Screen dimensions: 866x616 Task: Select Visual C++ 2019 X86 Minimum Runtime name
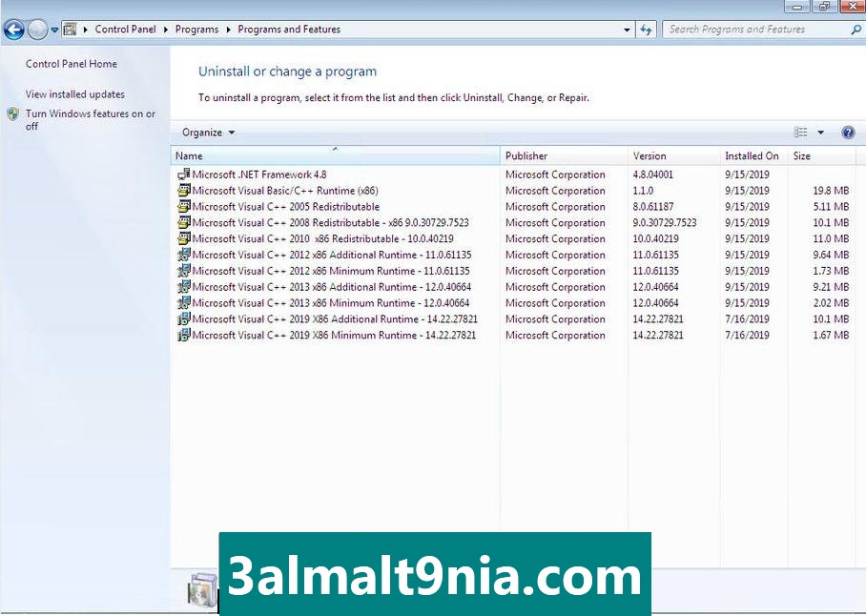(334, 335)
